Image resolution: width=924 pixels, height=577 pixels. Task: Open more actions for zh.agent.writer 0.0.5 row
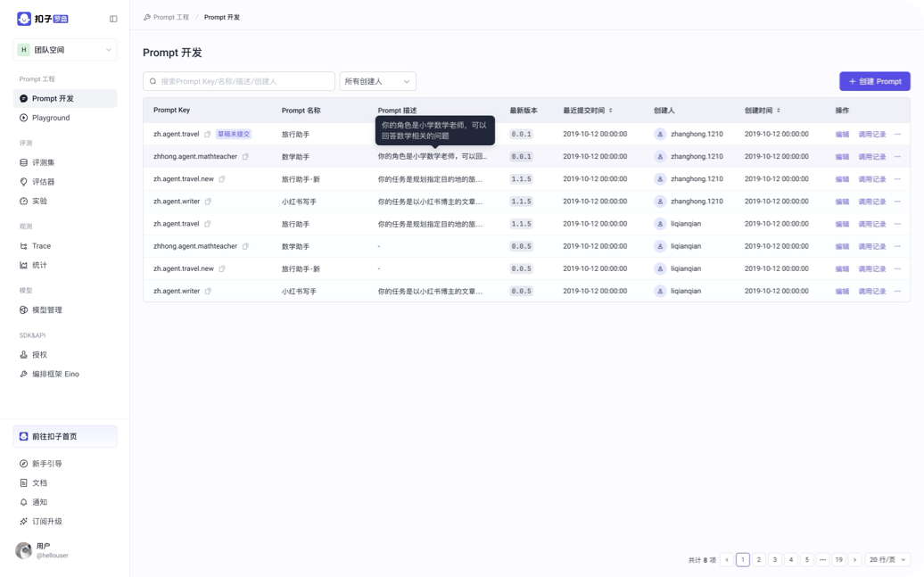(897, 291)
